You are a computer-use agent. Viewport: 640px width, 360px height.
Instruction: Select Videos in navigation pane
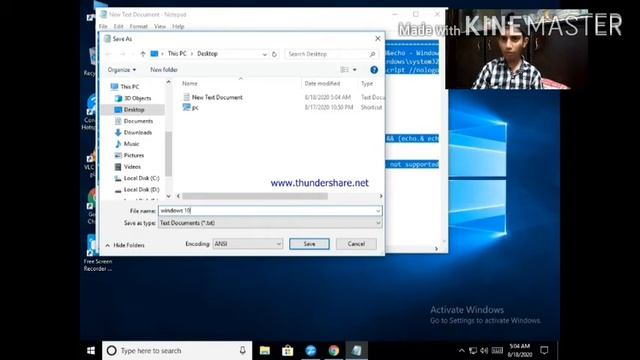coord(128,167)
